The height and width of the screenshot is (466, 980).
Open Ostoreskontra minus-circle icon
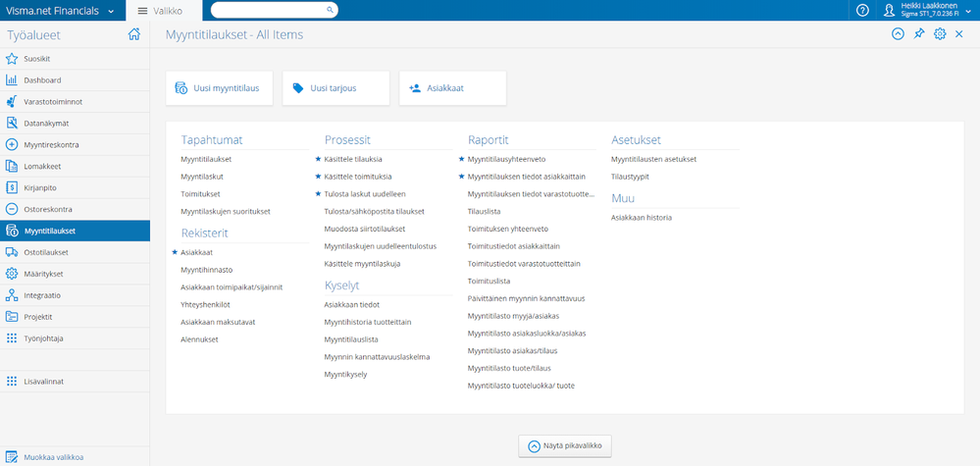pyautogui.click(x=11, y=209)
